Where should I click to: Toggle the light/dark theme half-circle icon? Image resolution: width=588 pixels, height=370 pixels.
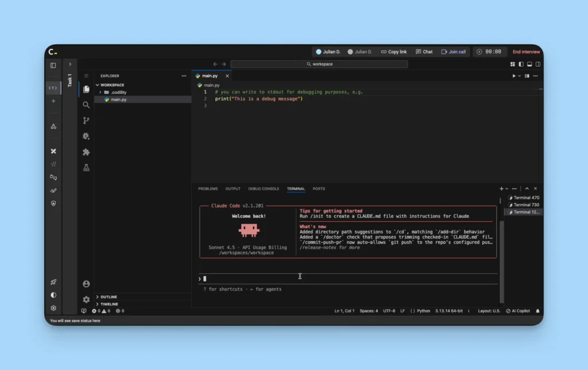[53, 295]
